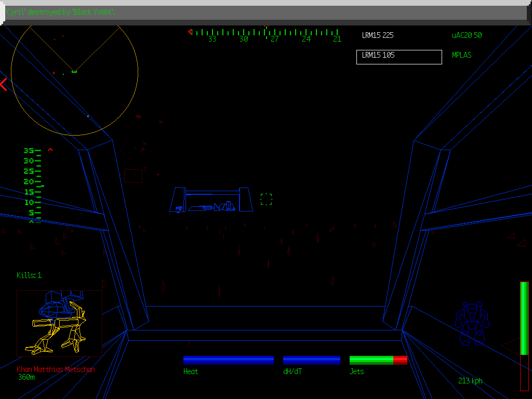
Task: Toggle the Heat bar display
Action: click(x=229, y=359)
